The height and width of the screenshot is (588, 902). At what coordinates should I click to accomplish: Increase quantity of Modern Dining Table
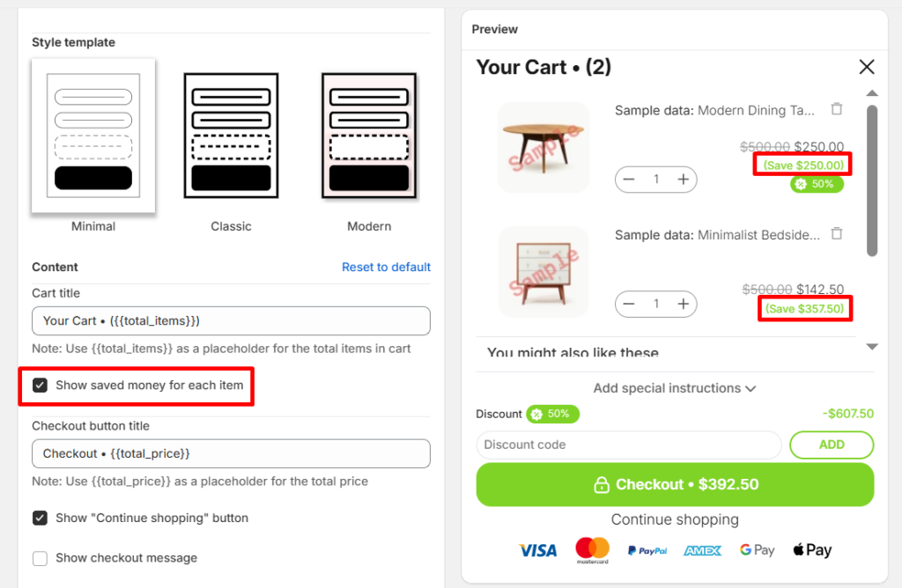click(683, 180)
